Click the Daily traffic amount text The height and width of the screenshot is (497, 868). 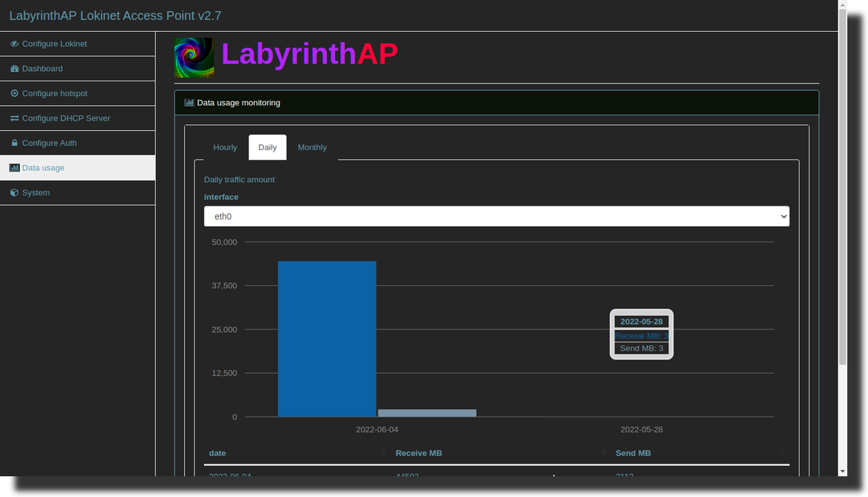239,179
